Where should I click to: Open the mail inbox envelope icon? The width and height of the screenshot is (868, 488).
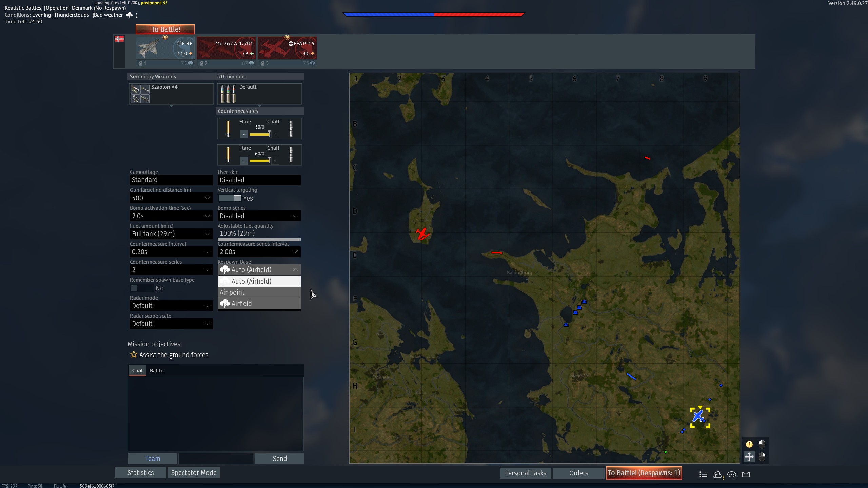tap(746, 474)
